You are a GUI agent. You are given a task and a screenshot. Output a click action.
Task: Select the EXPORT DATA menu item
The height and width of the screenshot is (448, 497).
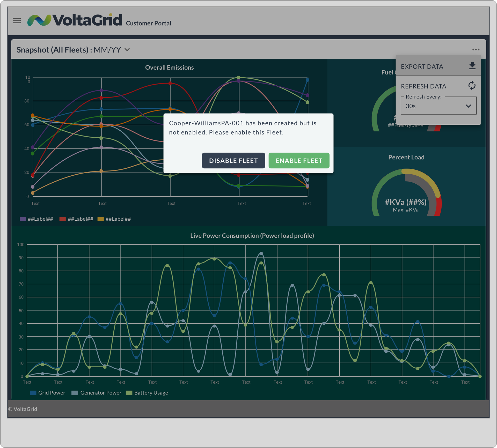click(422, 66)
